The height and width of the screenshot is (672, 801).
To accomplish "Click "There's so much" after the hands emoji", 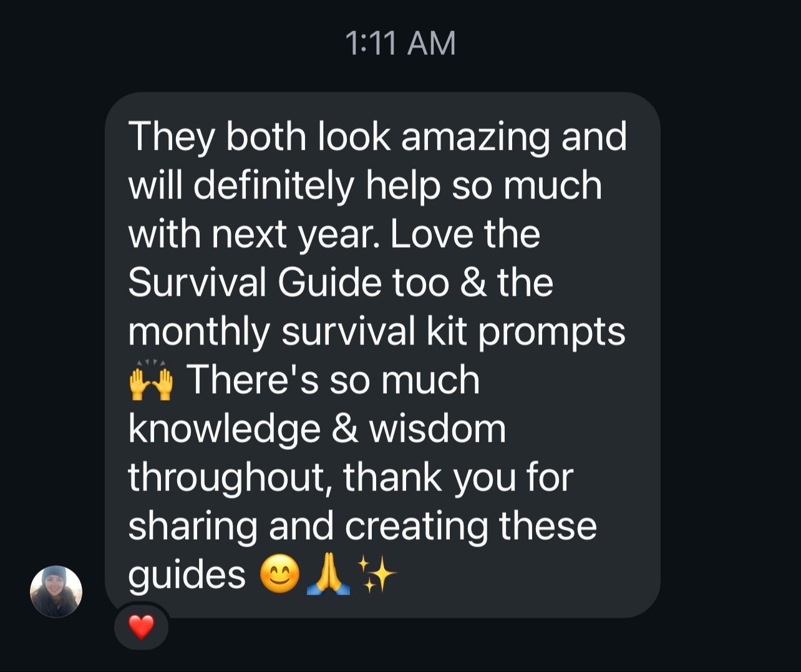I will [x=333, y=380].
